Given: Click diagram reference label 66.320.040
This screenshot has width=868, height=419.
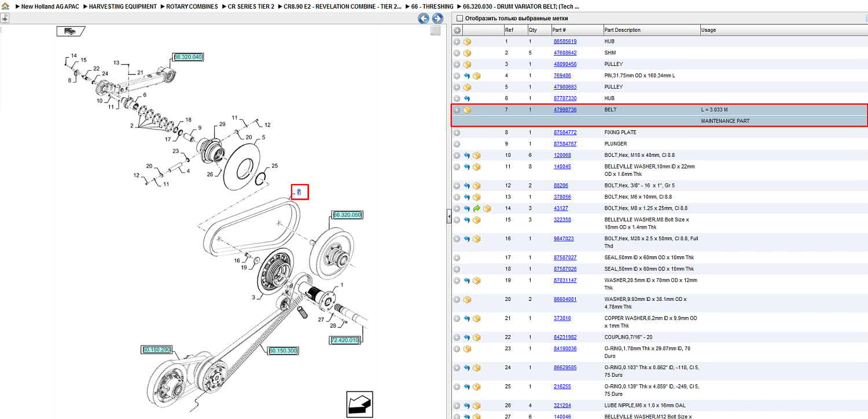Looking at the screenshot, I should pos(189,57).
